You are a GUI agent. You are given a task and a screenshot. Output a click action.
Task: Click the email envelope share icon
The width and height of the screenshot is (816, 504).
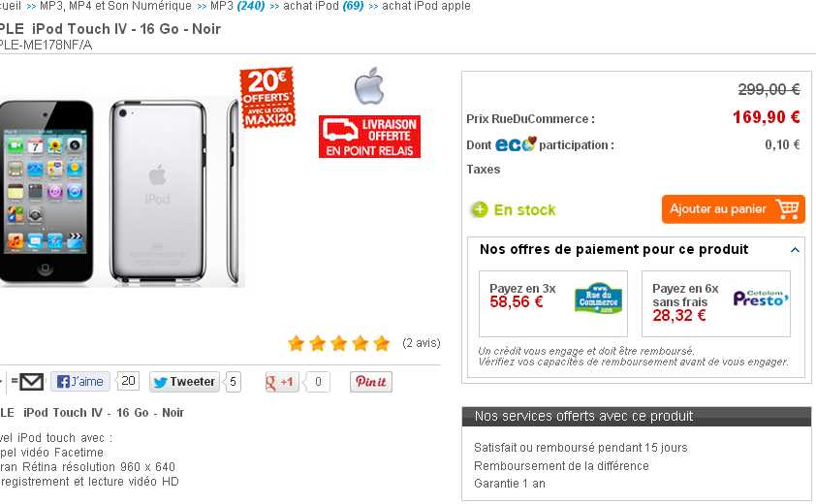pos(31,382)
